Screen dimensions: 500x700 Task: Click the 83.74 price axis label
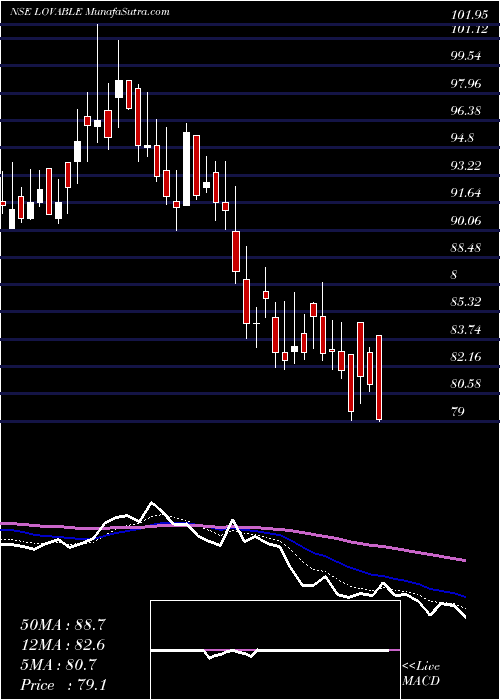click(x=466, y=330)
